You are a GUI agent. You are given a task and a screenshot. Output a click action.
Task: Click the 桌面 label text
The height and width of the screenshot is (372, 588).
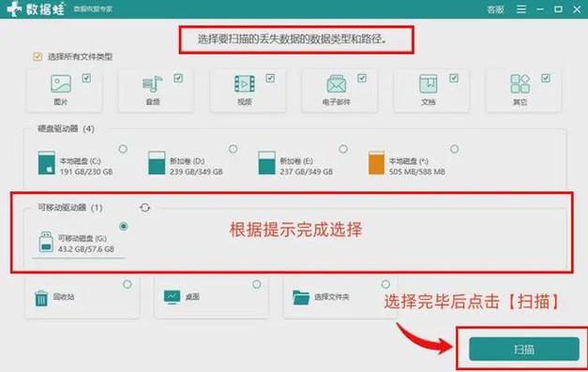click(x=192, y=297)
